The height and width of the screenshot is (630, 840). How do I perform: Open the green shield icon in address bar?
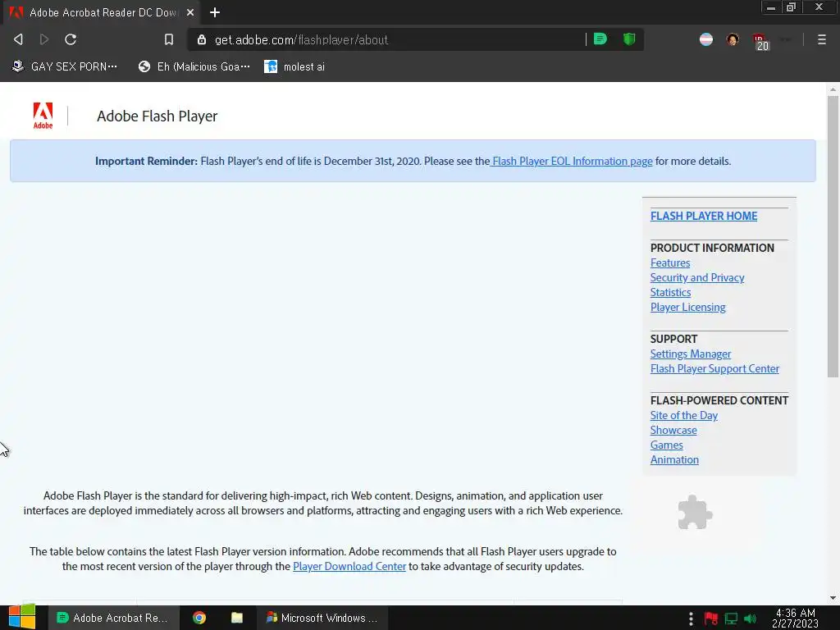(629, 39)
